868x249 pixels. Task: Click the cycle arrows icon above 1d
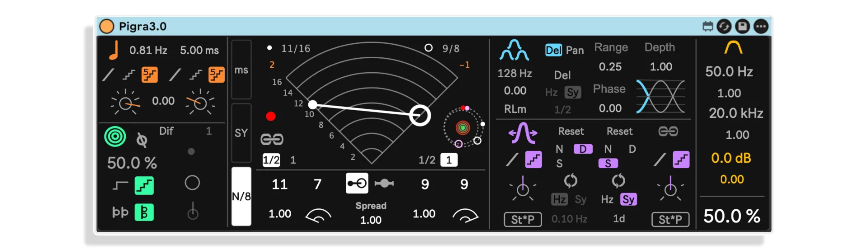(618, 181)
